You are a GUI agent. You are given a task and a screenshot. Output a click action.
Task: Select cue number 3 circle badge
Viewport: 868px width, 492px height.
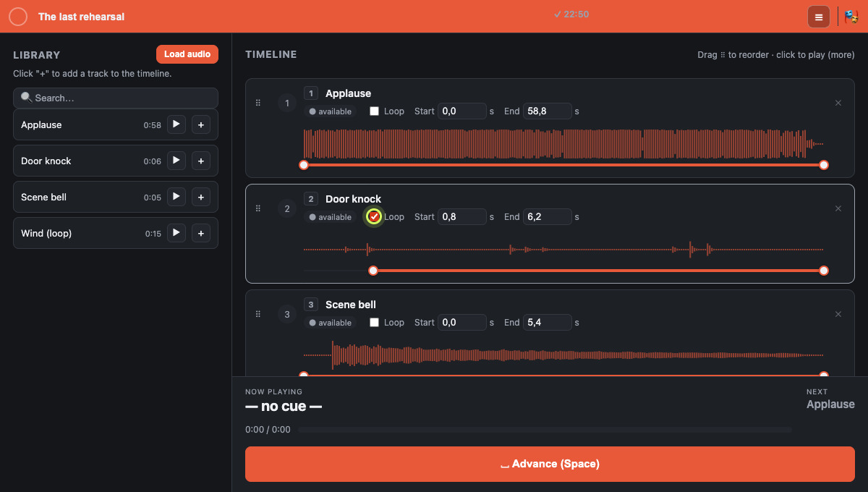[x=287, y=315]
